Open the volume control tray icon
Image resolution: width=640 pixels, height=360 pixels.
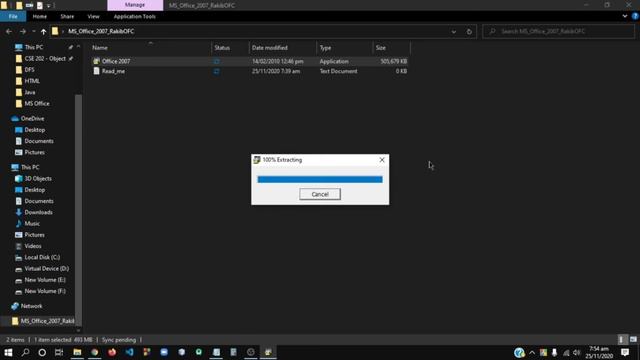pos(576,353)
